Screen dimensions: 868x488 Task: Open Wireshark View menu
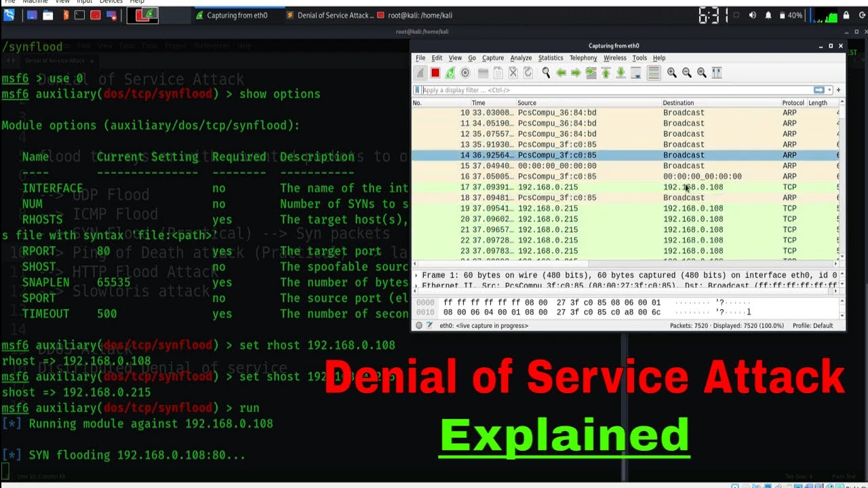click(x=455, y=58)
